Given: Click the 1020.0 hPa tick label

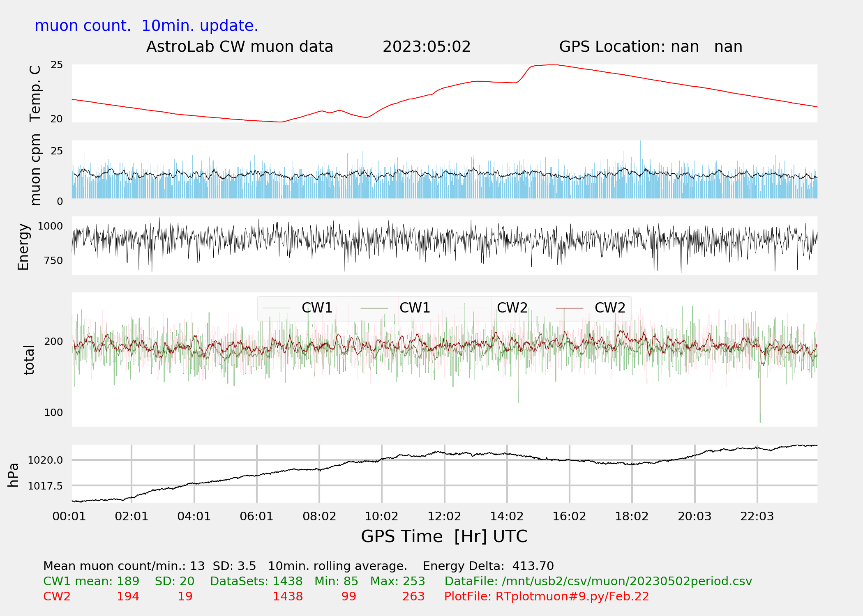Looking at the screenshot, I should click(45, 460).
